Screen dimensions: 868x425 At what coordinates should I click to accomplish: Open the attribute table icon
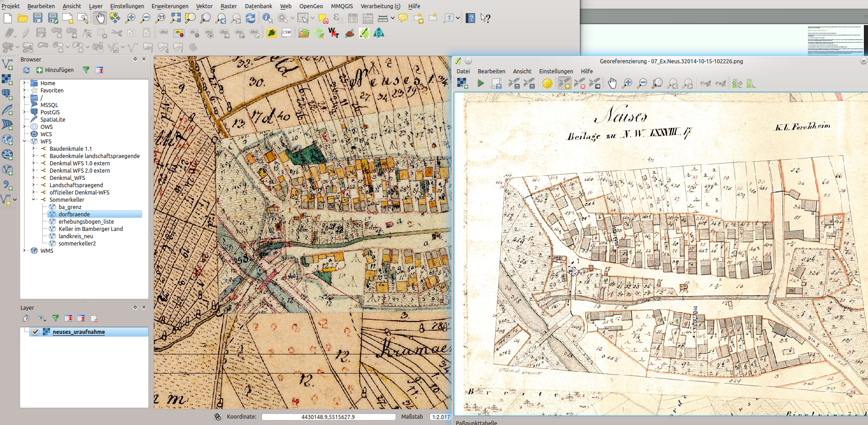click(x=353, y=18)
